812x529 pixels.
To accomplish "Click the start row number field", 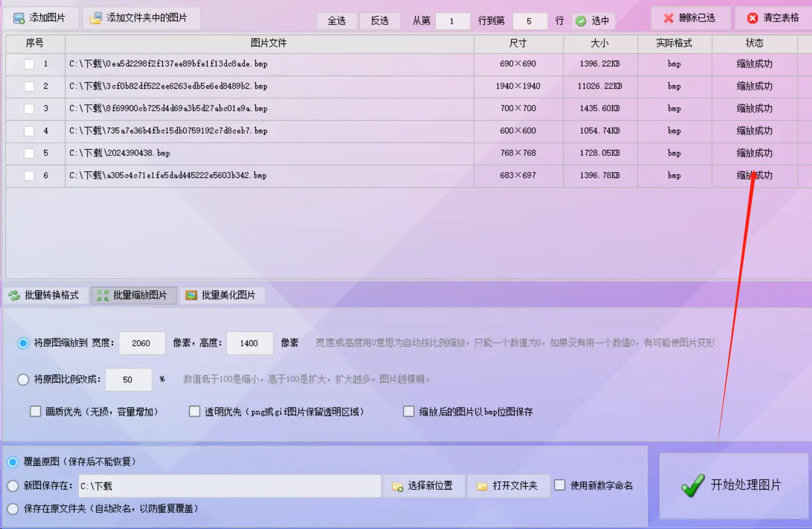I will [x=453, y=21].
